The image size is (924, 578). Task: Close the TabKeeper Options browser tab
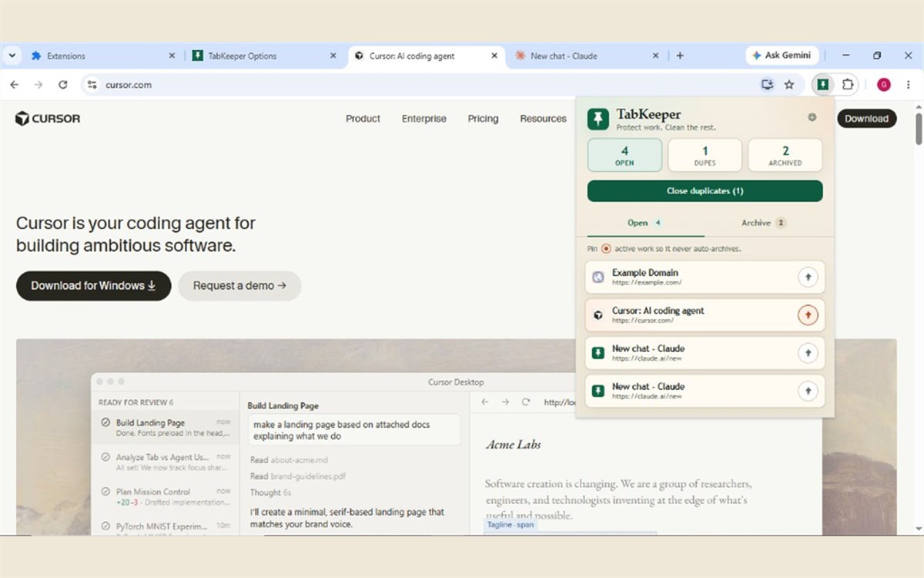(333, 55)
